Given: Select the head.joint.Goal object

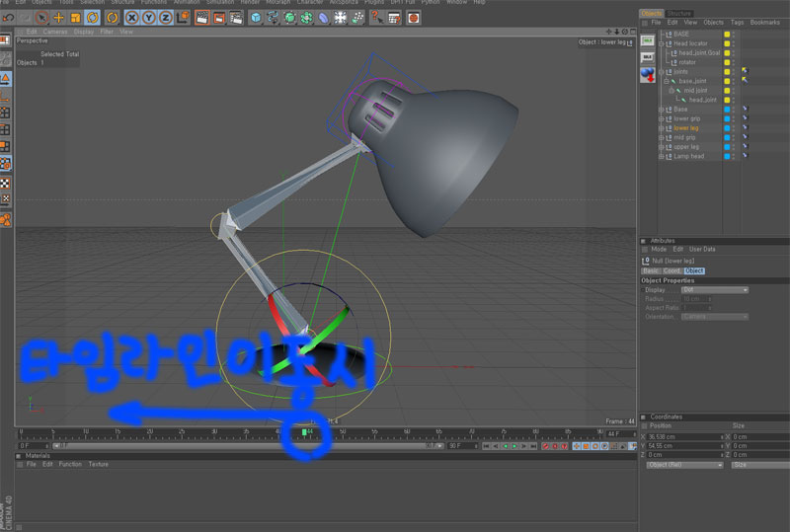Looking at the screenshot, I should tap(699, 53).
